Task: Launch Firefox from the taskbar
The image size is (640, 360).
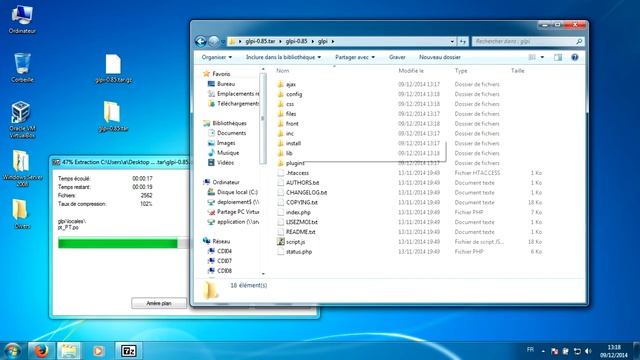Action: click(x=41, y=351)
